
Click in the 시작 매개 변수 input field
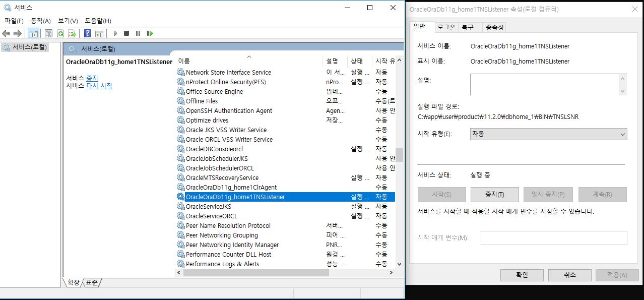point(554,238)
